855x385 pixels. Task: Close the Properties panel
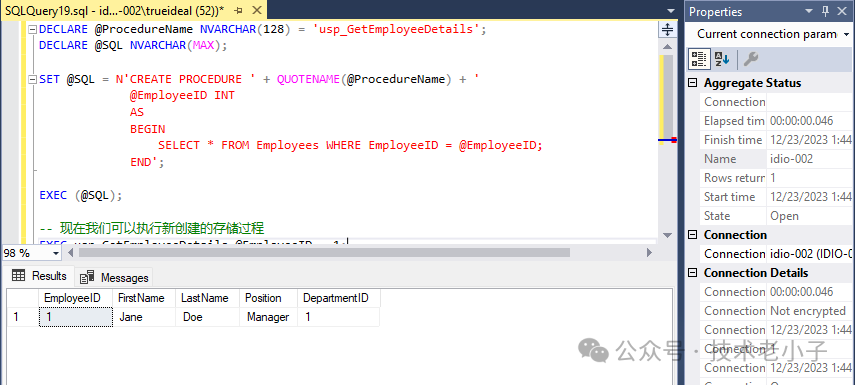click(842, 11)
